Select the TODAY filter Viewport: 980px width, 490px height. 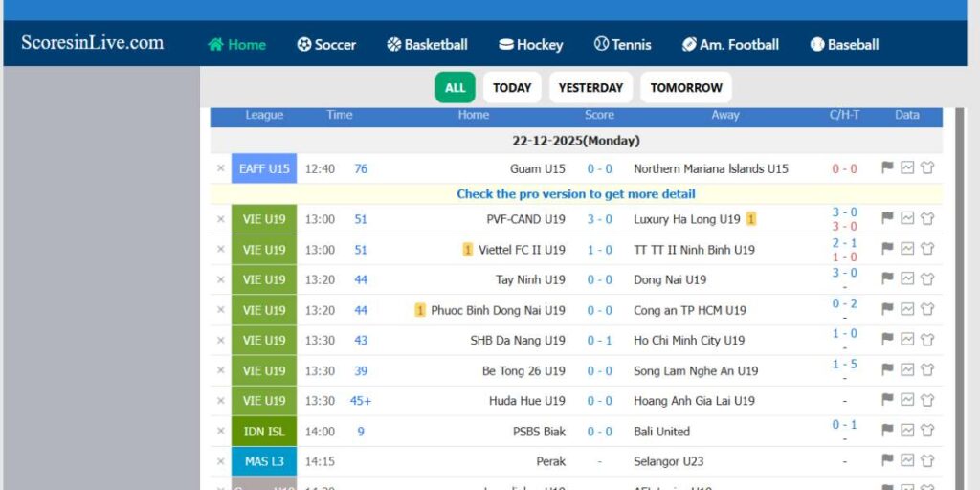point(512,88)
